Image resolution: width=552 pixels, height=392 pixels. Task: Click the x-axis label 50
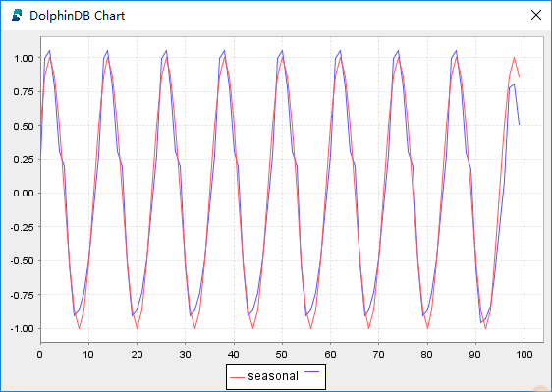click(x=282, y=354)
